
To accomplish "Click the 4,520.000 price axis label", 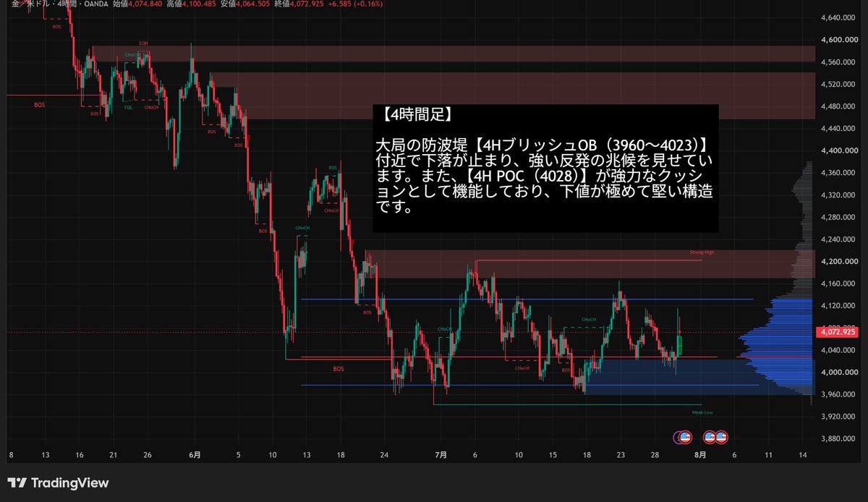I will point(837,85).
